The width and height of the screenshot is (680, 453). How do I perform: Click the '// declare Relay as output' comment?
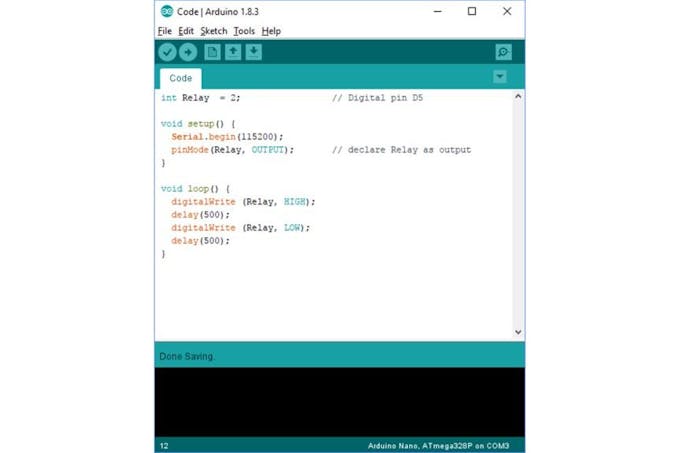401,150
